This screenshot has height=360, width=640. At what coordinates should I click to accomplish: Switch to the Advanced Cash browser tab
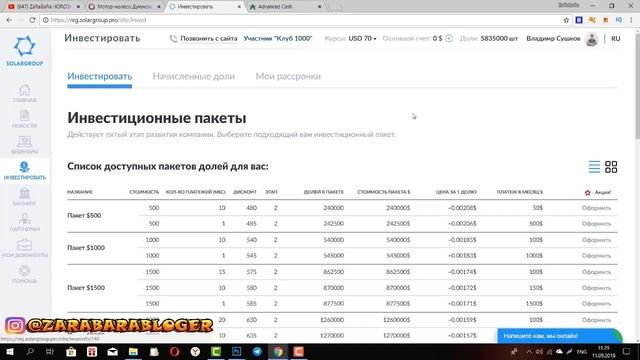pyautogui.click(x=286, y=7)
